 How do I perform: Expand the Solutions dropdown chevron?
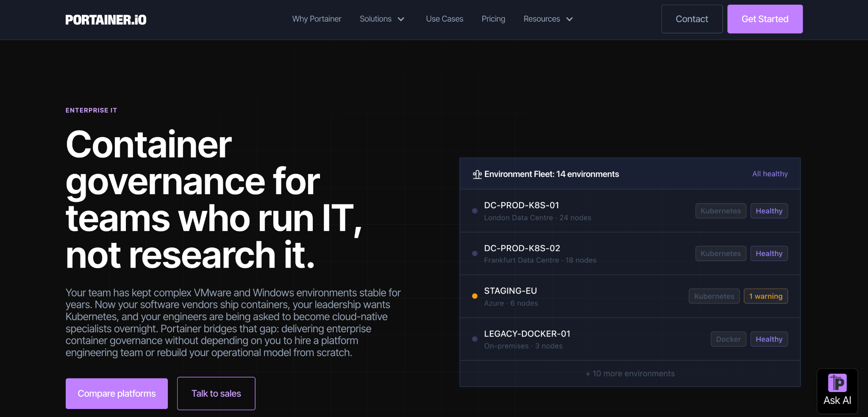tap(401, 19)
